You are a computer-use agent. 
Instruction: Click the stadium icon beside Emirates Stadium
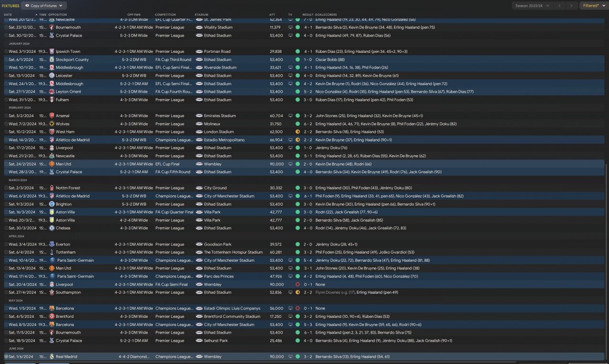pos(199,116)
